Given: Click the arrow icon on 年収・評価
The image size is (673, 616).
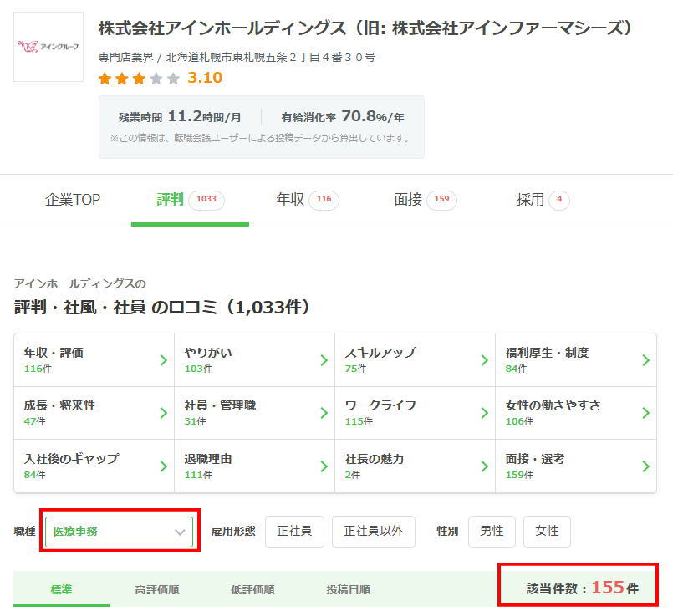Looking at the screenshot, I should tap(164, 360).
